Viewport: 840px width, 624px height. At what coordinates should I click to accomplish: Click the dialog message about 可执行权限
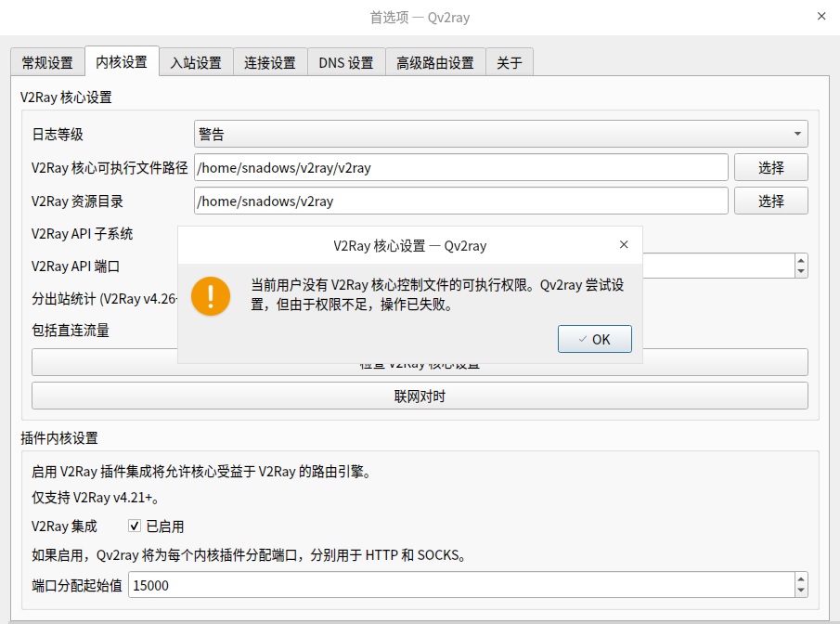[x=437, y=295]
